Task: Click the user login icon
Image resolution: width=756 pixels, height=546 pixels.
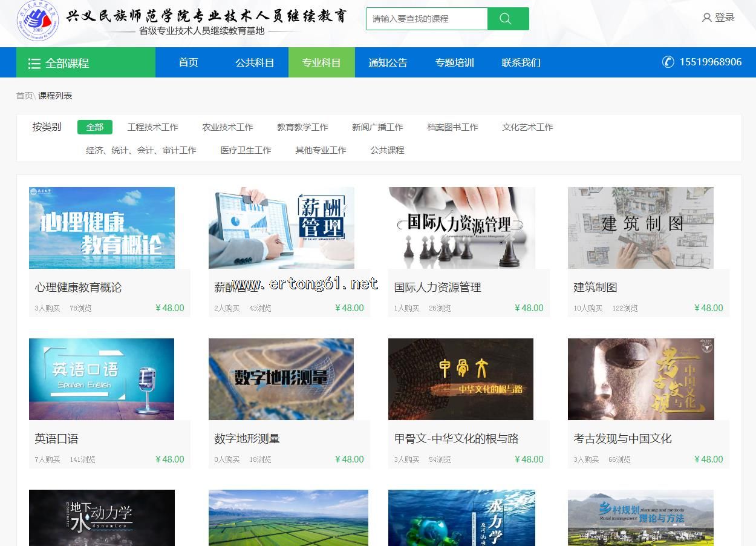Action: coord(706,18)
